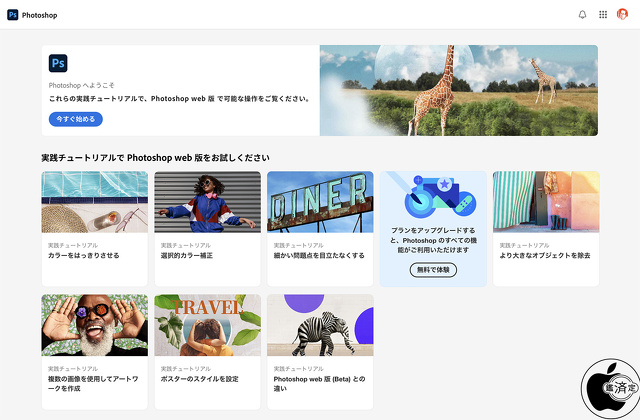The image size is (640, 420).
Task: Select the ポスターのスタイルを設定 title
Action: (x=200, y=379)
